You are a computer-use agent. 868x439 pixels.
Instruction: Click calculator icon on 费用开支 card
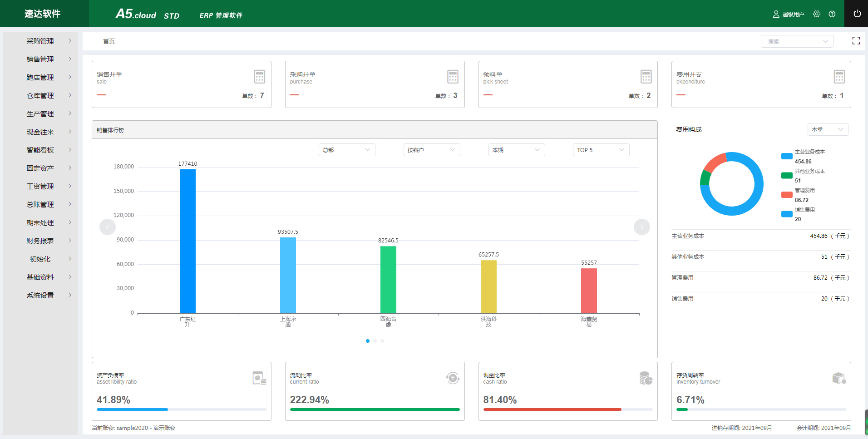click(x=839, y=77)
